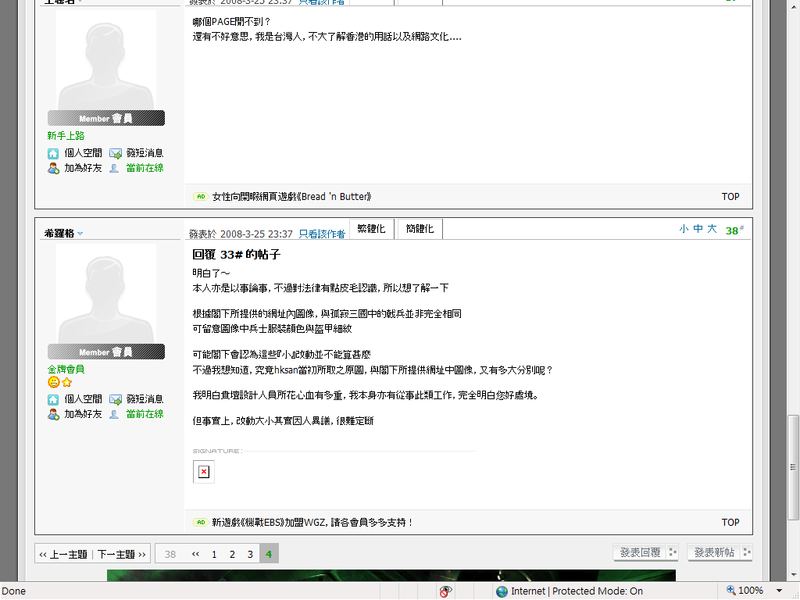
Task: Click TOP link in the upper post
Action: tap(730, 196)
